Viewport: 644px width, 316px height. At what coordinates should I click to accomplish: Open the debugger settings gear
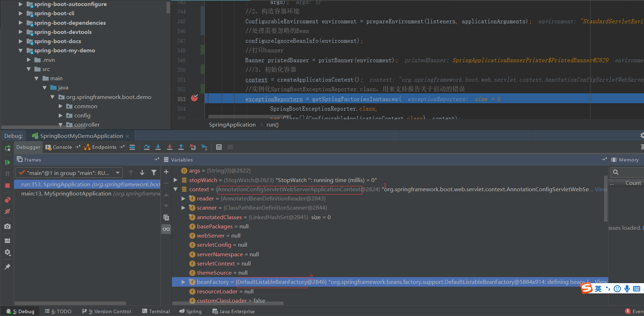coord(7,252)
